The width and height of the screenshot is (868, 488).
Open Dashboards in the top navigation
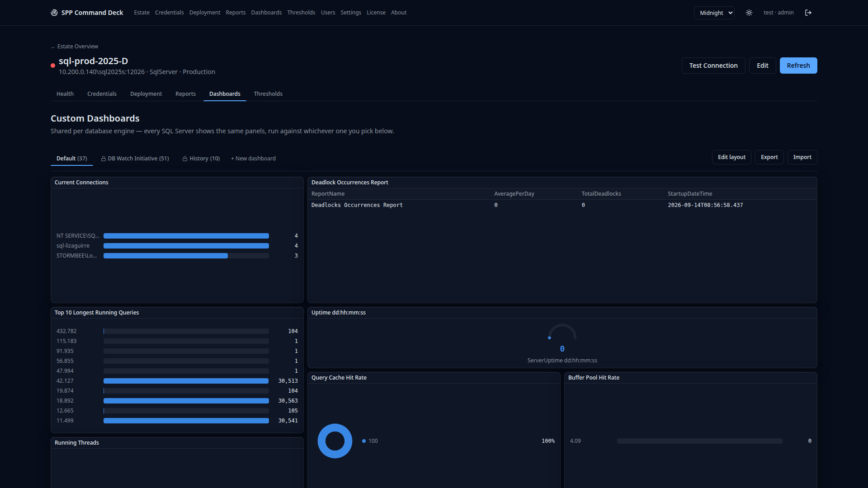[266, 13]
